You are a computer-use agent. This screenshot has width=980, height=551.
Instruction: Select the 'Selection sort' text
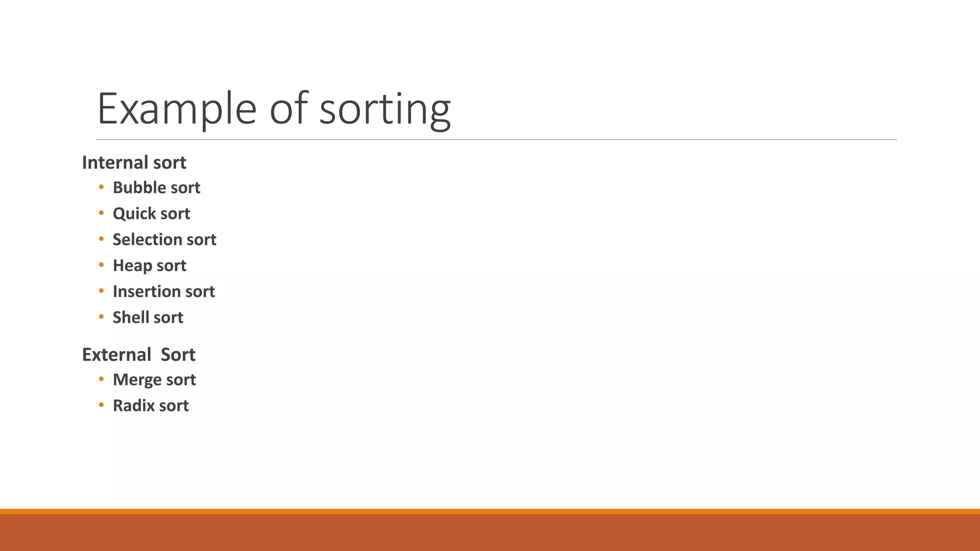tap(165, 239)
